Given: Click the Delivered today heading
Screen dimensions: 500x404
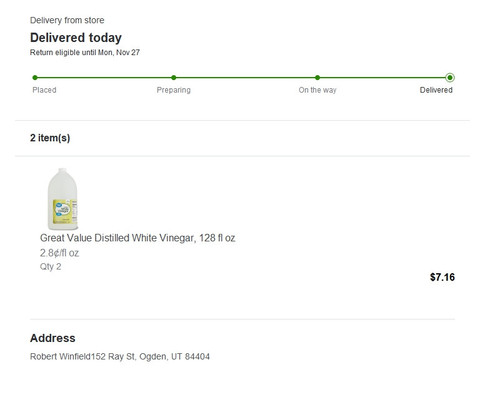Looking at the screenshot, I should point(76,38).
